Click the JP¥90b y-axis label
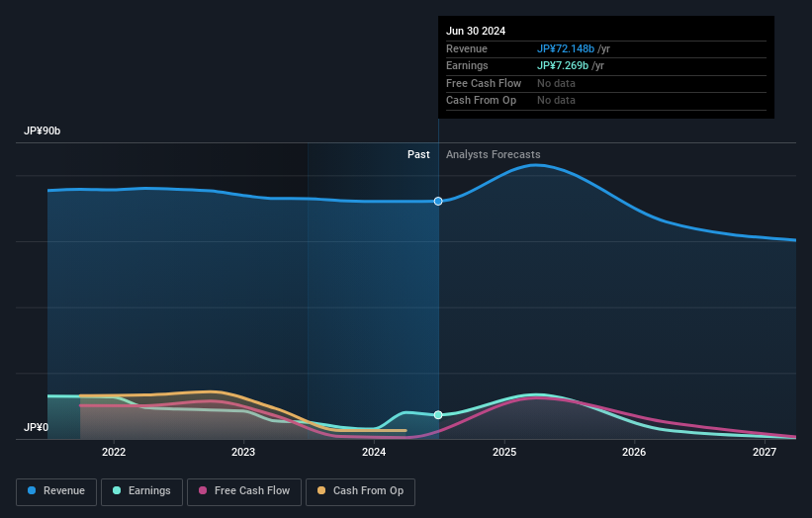Viewport: 812px width, 518px height. pyautogui.click(x=42, y=130)
